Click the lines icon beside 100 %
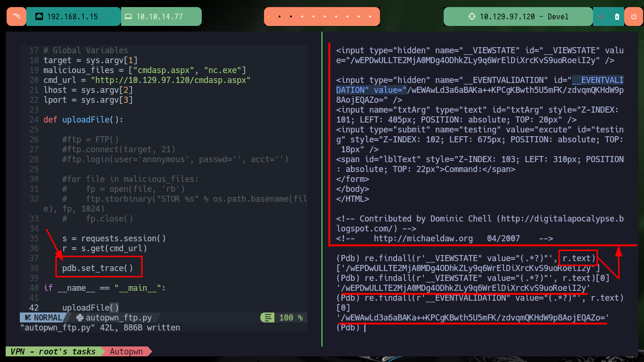The image size is (644, 362). click(268, 318)
